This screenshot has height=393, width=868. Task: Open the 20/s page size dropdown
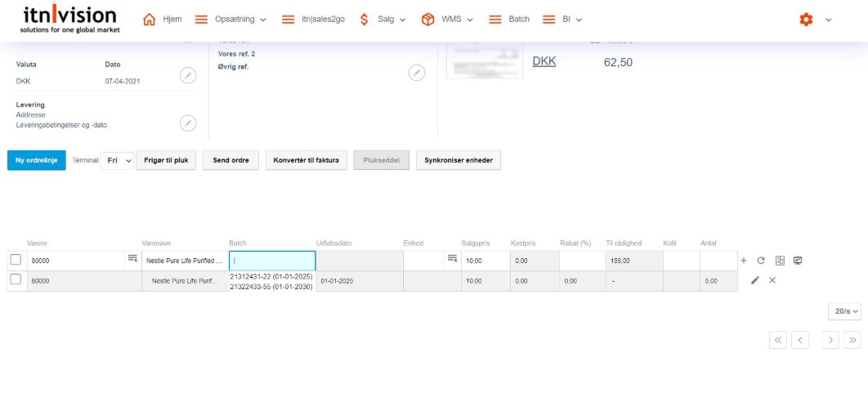(x=843, y=311)
